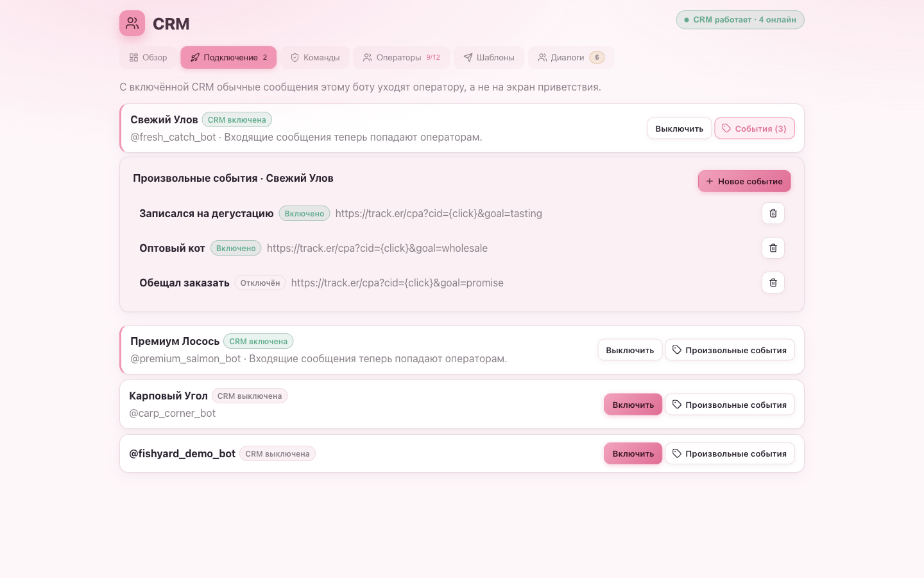Click the Карповый Угол bot name
The height and width of the screenshot is (578, 924).
tap(169, 396)
